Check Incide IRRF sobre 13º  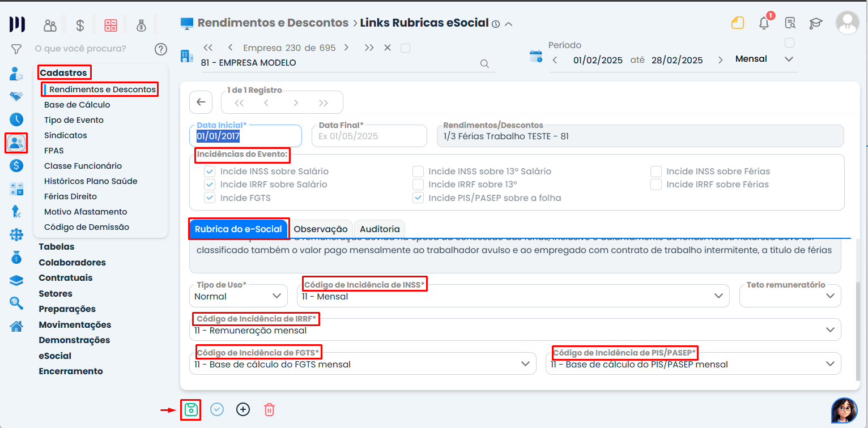[x=418, y=184]
